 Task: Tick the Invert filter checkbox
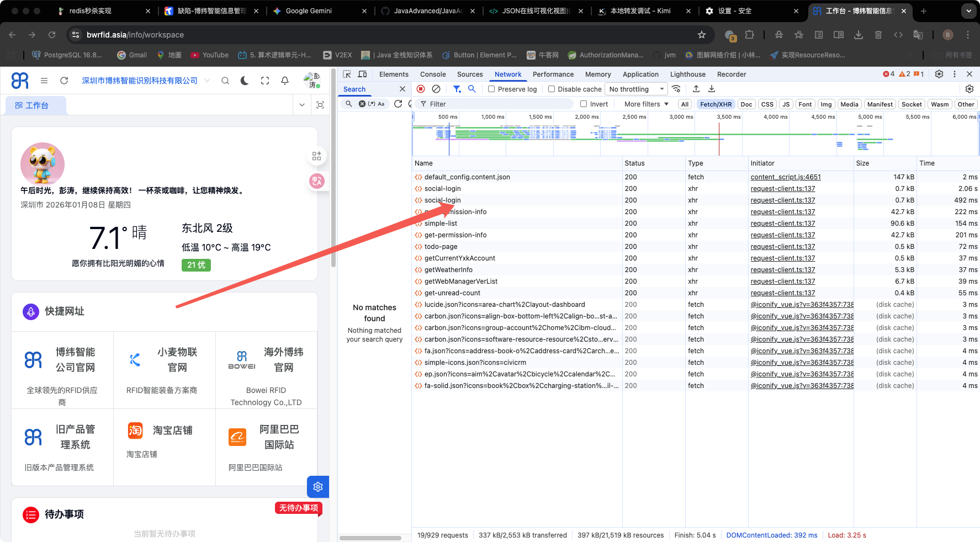(x=584, y=104)
